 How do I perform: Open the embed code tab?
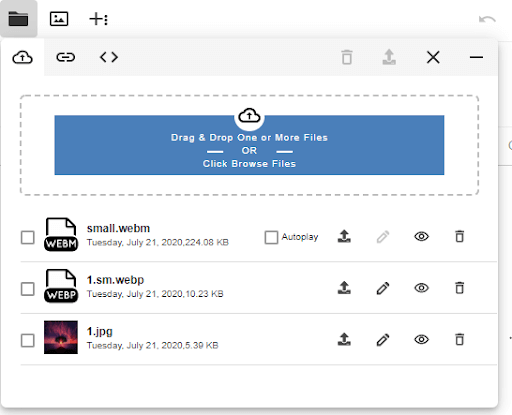tap(109, 57)
